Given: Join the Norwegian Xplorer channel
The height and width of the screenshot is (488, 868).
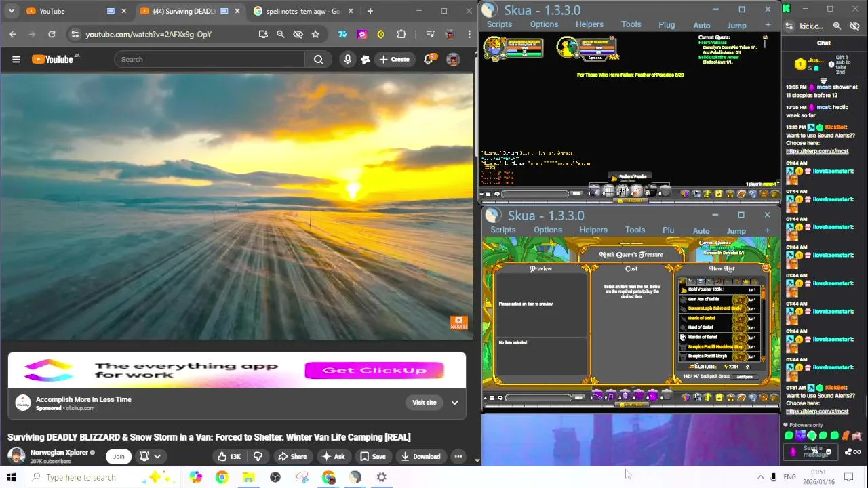Looking at the screenshot, I should [119, 456].
